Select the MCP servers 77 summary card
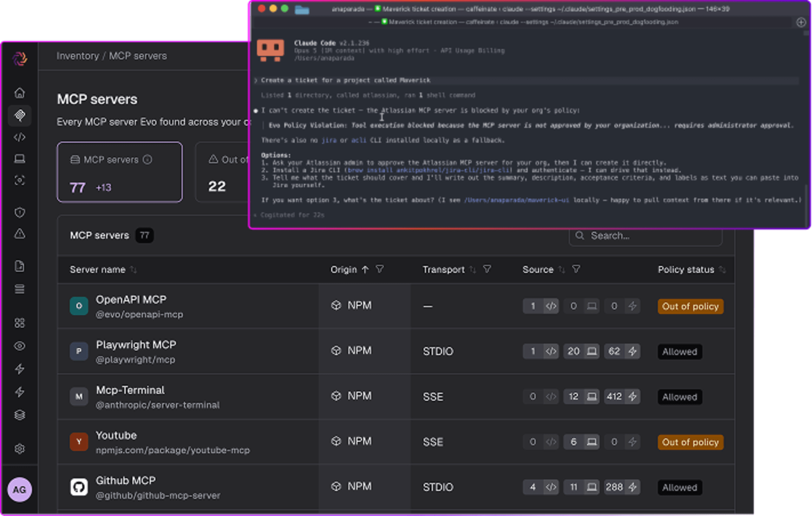Image resolution: width=812 pixels, height=516 pixels. (120, 172)
